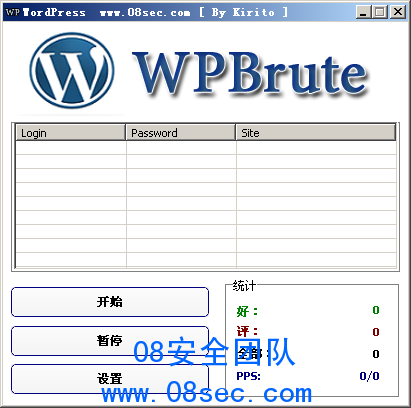Sort by the Site column header

click(x=316, y=133)
